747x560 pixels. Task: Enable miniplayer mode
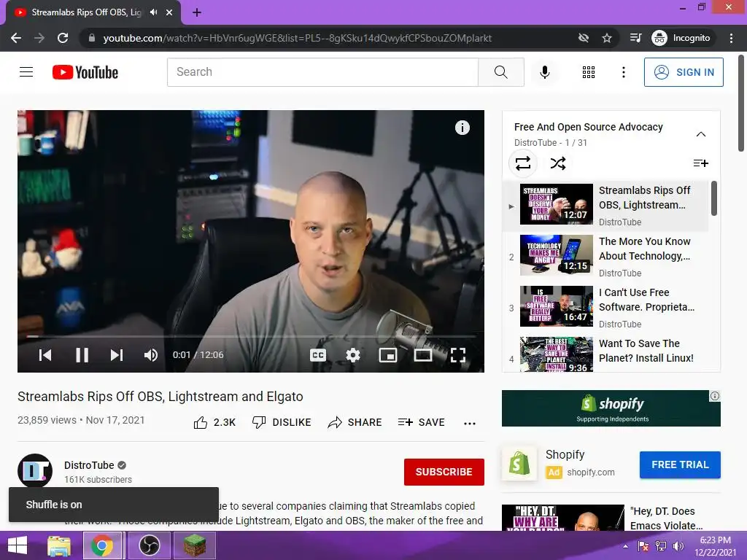coord(388,355)
